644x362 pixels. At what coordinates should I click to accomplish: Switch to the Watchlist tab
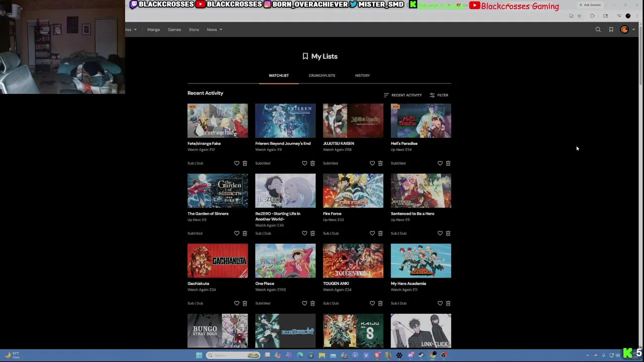coord(279,75)
